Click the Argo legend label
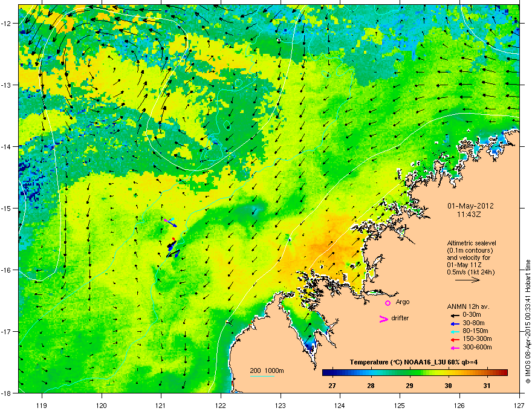Screen dimensions: 532x411 [403, 302]
